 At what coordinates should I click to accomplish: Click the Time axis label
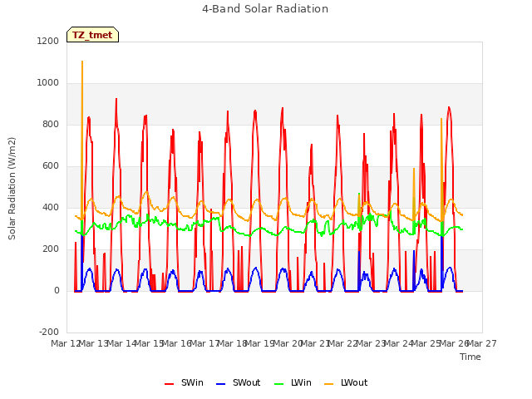(x=470, y=357)
